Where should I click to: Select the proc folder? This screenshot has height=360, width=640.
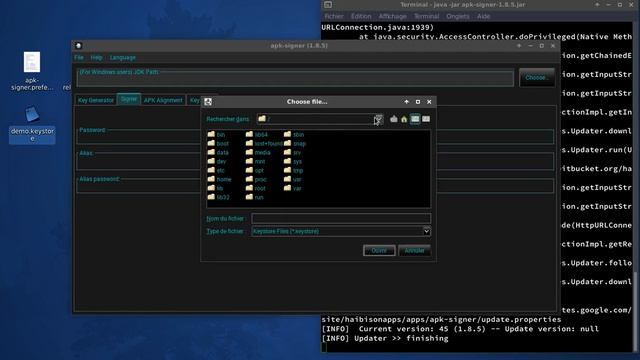tap(256, 179)
